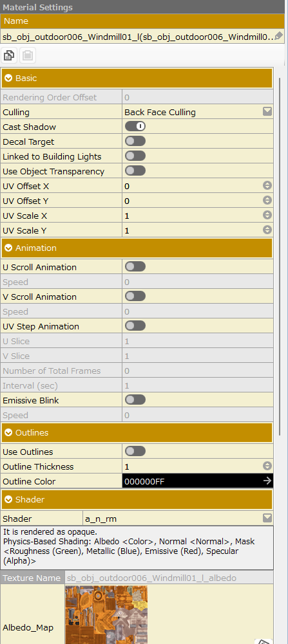This screenshot has height=644, width=288.
Task: Turn on Use Object Transparency
Action: pos(135,171)
